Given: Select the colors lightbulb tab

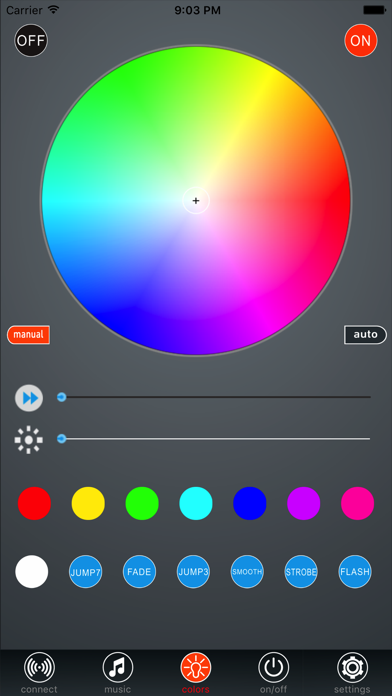Looking at the screenshot, I should coord(196,667).
